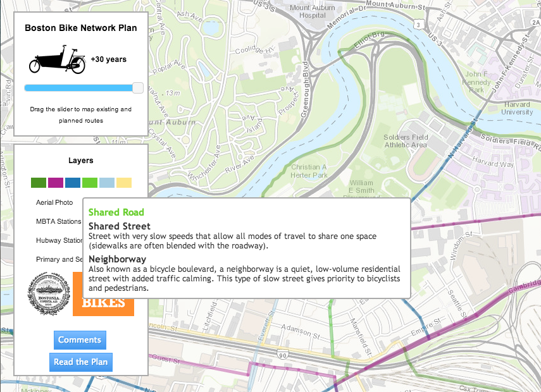Click the Neighborway heading in tooltip

point(117,259)
